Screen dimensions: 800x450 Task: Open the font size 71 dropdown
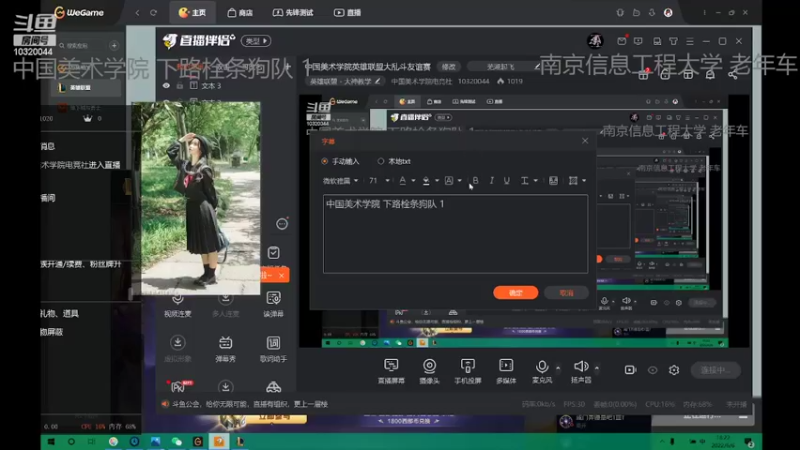(x=379, y=181)
